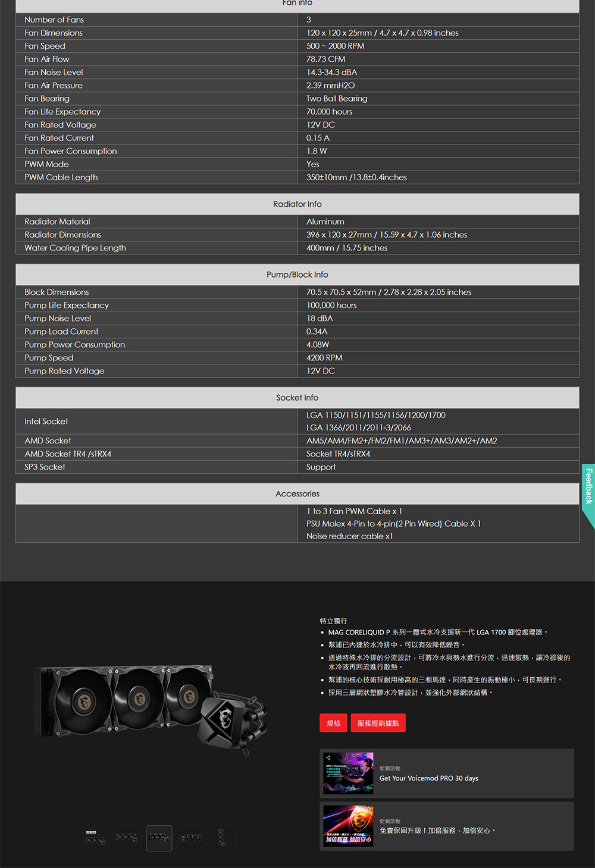Open the Get Your Voicemod PRO promo card

coord(447,773)
